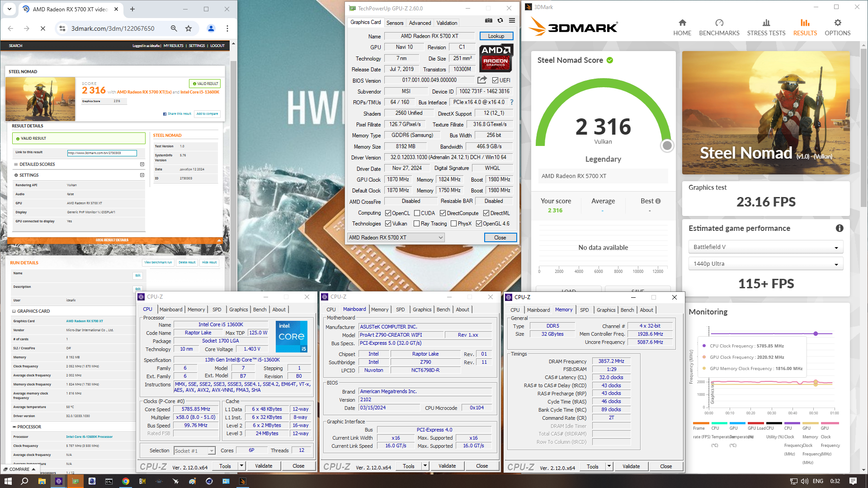Open the Windows Start menu
This screenshot has width=868, height=488.
tap(8, 481)
